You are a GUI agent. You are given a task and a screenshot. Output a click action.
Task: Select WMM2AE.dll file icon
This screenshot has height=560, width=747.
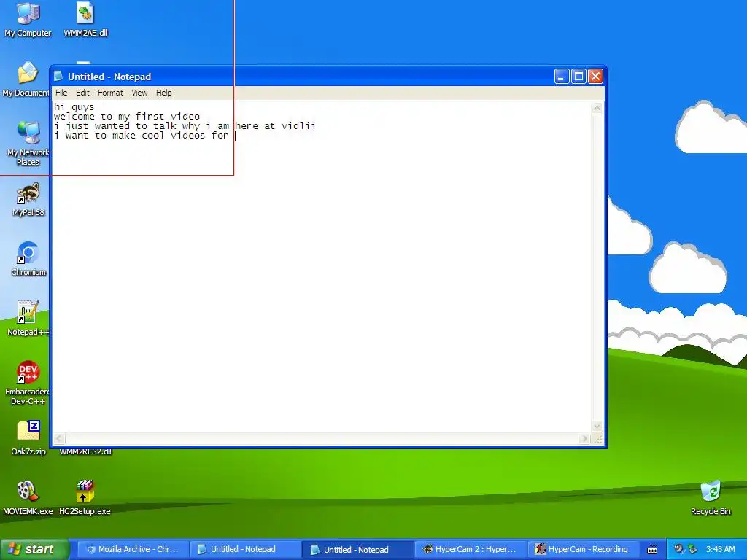85,19
